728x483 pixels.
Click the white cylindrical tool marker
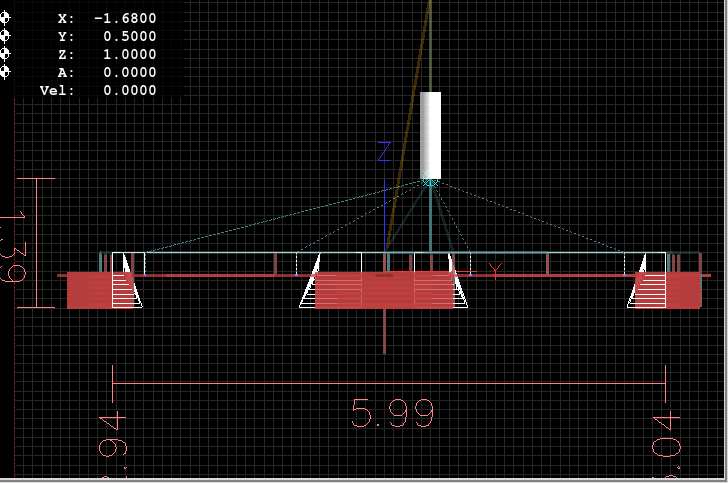(430, 134)
